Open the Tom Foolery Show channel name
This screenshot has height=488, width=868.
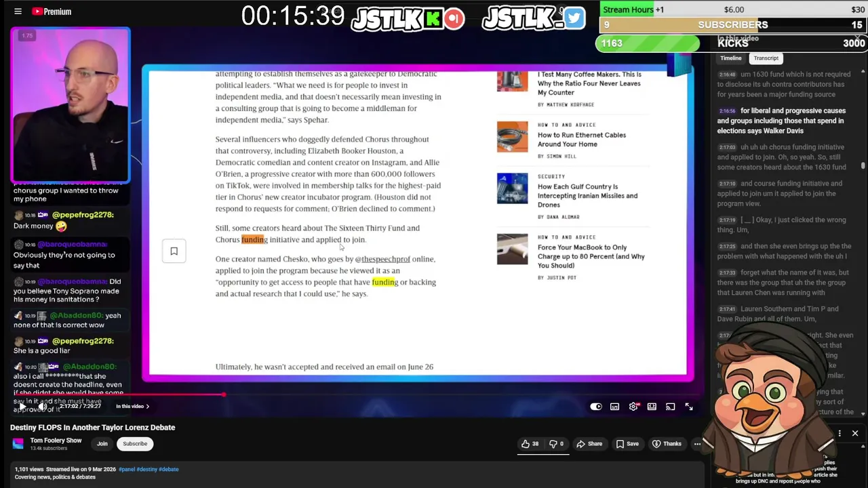[x=56, y=441]
